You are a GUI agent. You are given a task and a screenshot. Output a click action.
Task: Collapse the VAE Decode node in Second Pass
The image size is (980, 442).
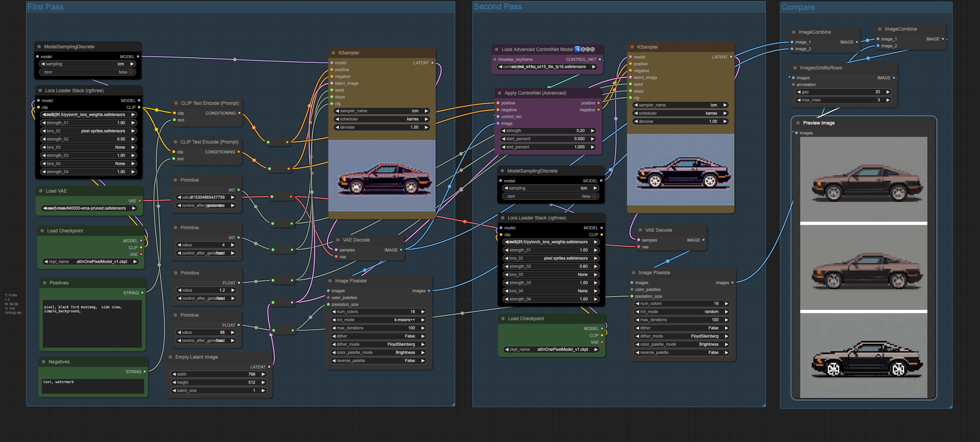click(x=640, y=230)
